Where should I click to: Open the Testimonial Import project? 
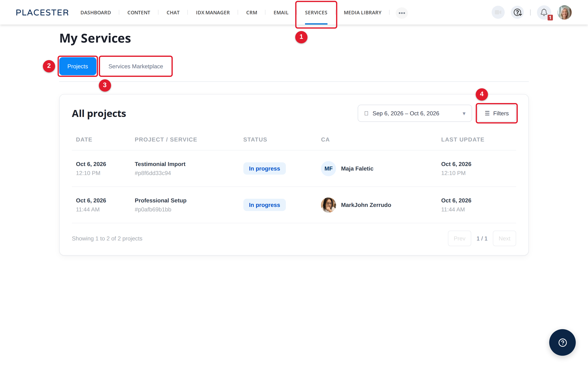160,164
